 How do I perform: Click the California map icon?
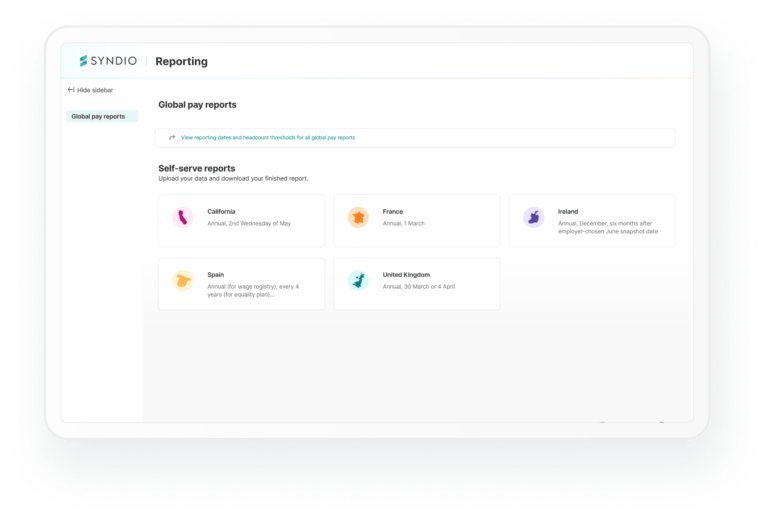click(183, 217)
